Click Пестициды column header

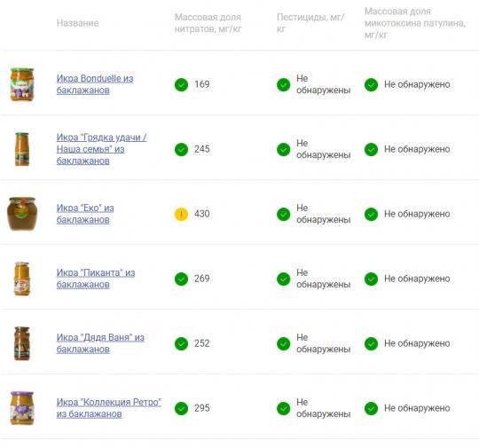310,23
